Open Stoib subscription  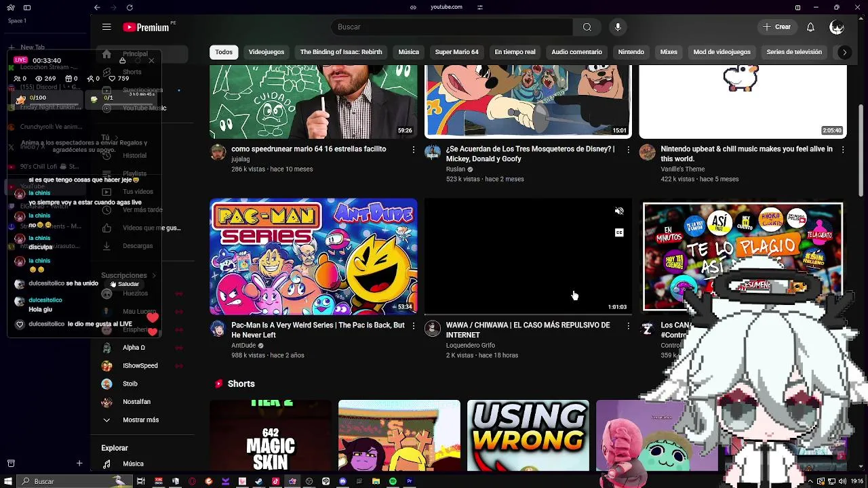point(130,384)
